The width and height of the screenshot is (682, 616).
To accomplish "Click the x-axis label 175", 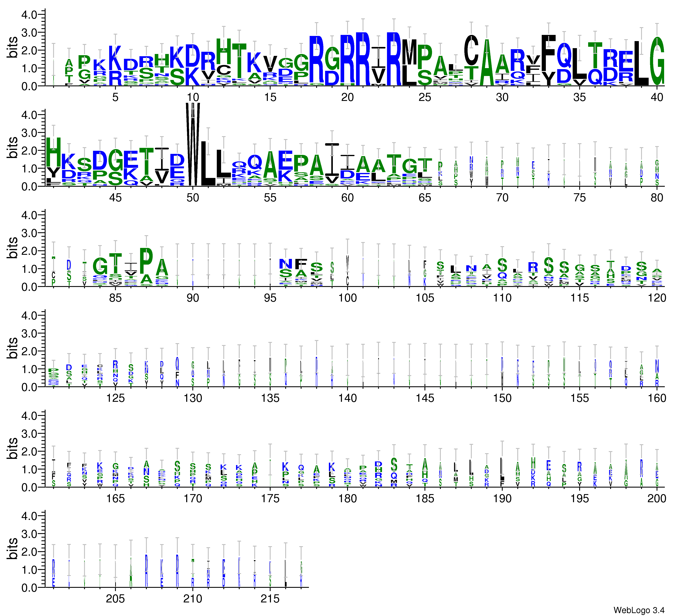I will coord(270,499).
